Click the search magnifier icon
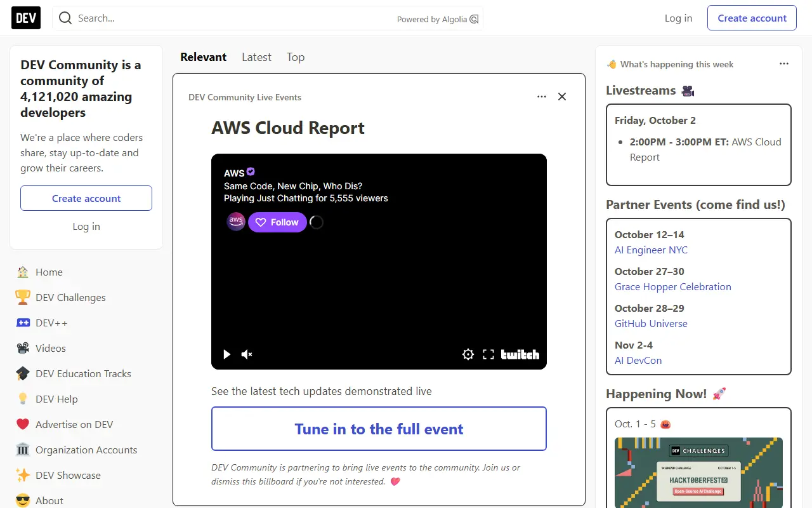 click(65, 18)
